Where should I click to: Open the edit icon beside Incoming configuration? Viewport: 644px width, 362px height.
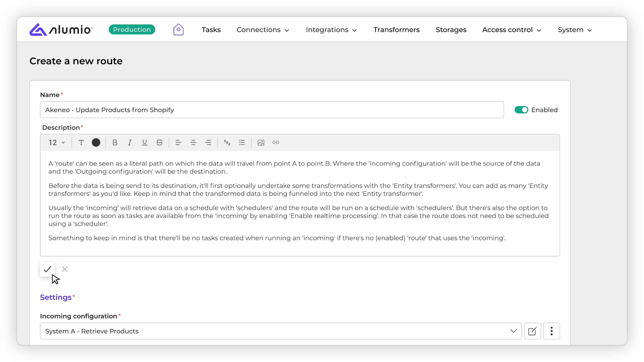pos(532,331)
